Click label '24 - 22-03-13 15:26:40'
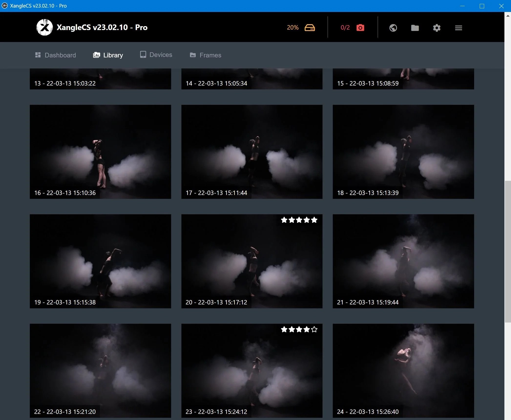The width and height of the screenshot is (511, 420). [x=368, y=412]
